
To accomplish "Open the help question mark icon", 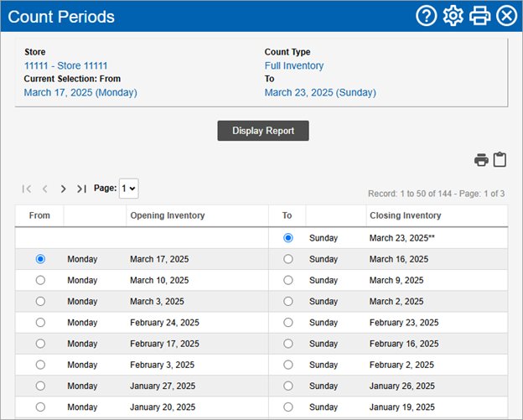I will 426,16.
